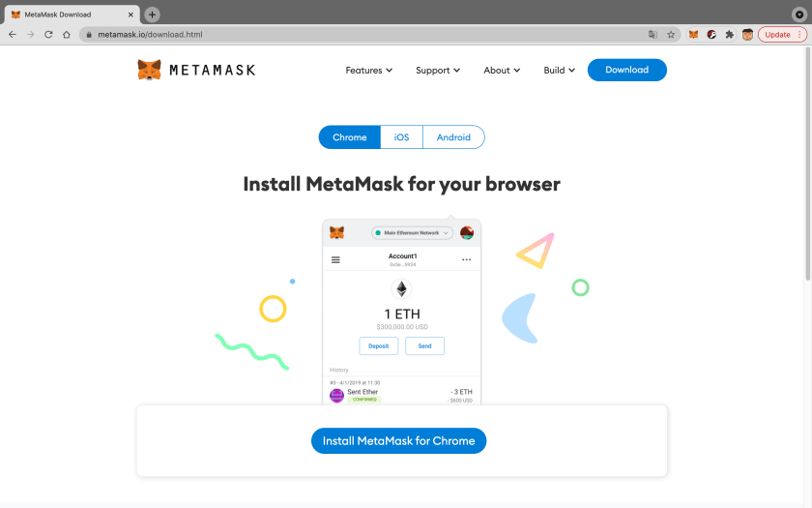Expand the Support dropdown menu

point(438,71)
